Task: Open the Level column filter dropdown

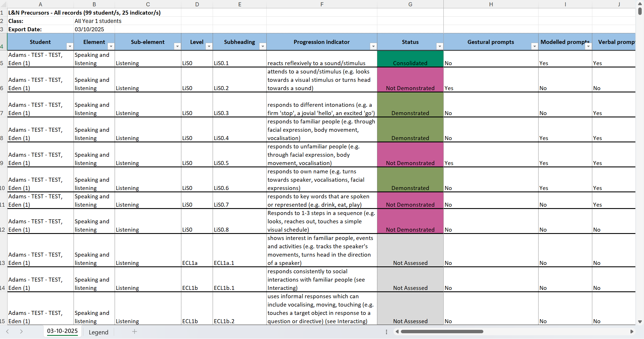Action: pos(209,47)
